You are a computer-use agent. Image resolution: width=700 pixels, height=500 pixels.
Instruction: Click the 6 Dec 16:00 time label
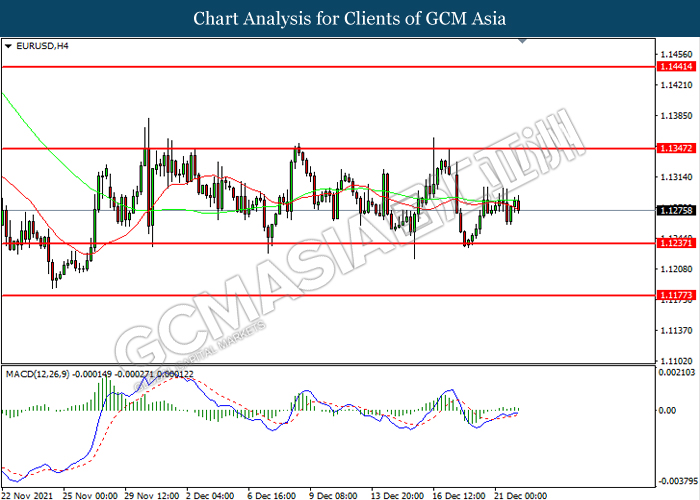(272, 495)
